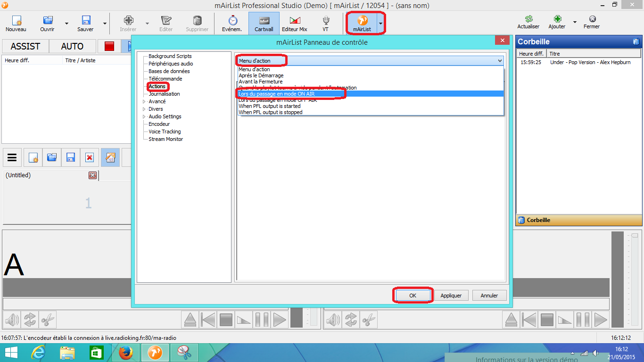Open the Ouvrir dropdown arrow
This screenshot has height=362, width=644.
tap(66, 23)
